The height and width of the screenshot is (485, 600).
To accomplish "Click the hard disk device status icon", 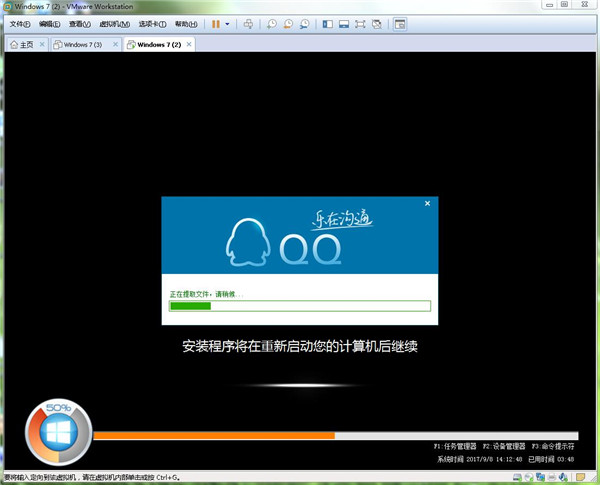I will click(x=517, y=477).
